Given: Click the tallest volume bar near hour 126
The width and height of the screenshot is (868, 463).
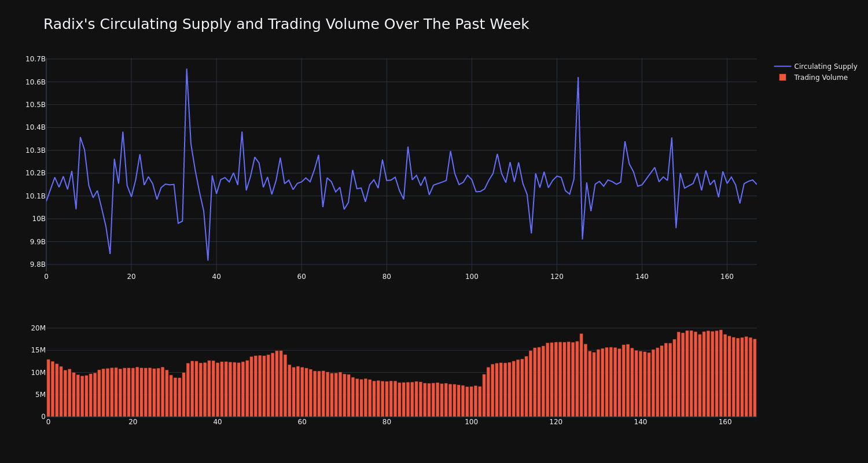Looking at the screenshot, I should [582, 375].
